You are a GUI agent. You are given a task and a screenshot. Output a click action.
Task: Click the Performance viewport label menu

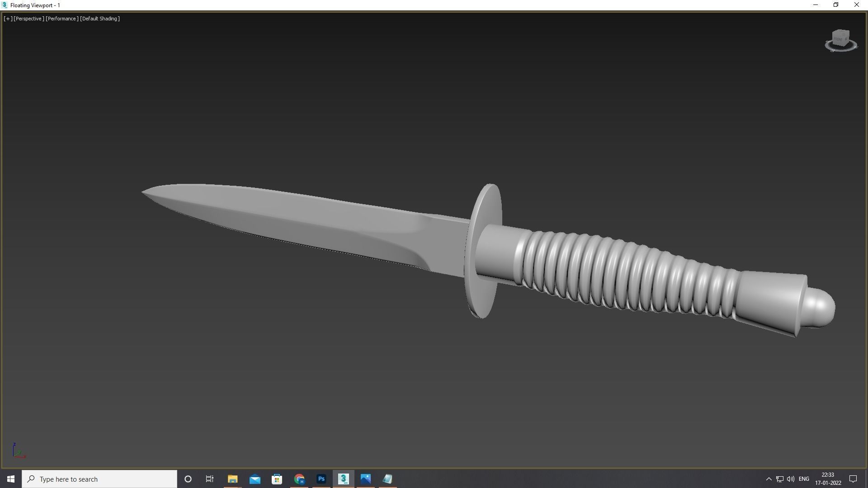pyautogui.click(x=62, y=19)
